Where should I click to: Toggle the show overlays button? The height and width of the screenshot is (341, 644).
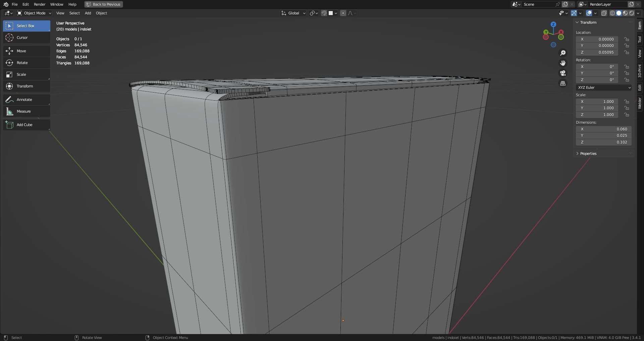(589, 13)
